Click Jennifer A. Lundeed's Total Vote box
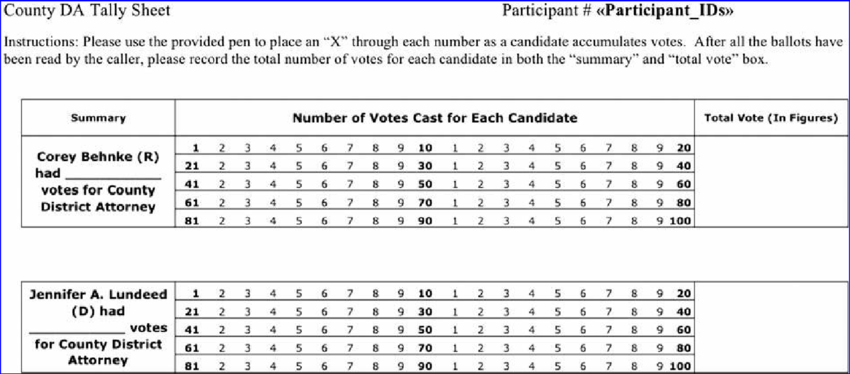This screenshot has height=374, width=850. pyautogui.click(x=770, y=327)
